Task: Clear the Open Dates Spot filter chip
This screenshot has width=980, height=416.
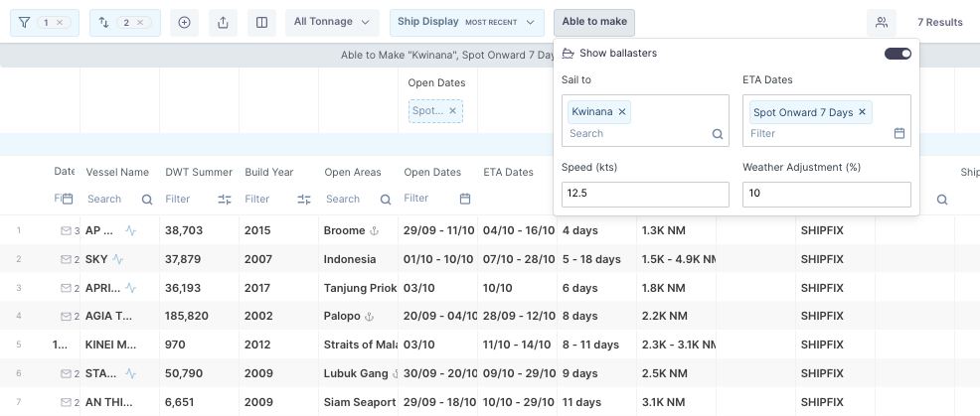Action: tap(453, 111)
